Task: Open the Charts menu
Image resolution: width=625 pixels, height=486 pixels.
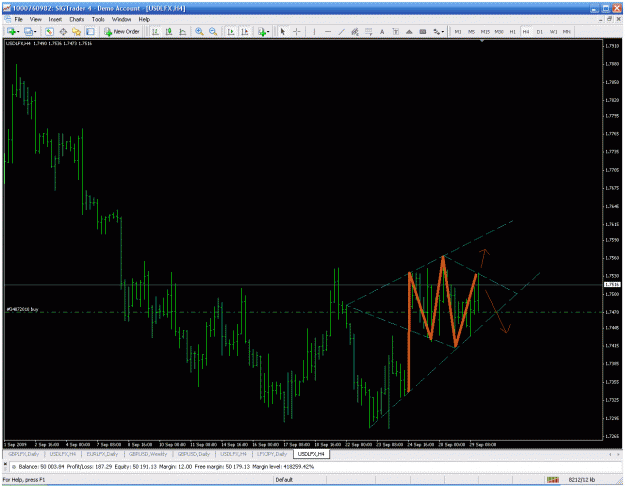Action: click(x=77, y=19)
